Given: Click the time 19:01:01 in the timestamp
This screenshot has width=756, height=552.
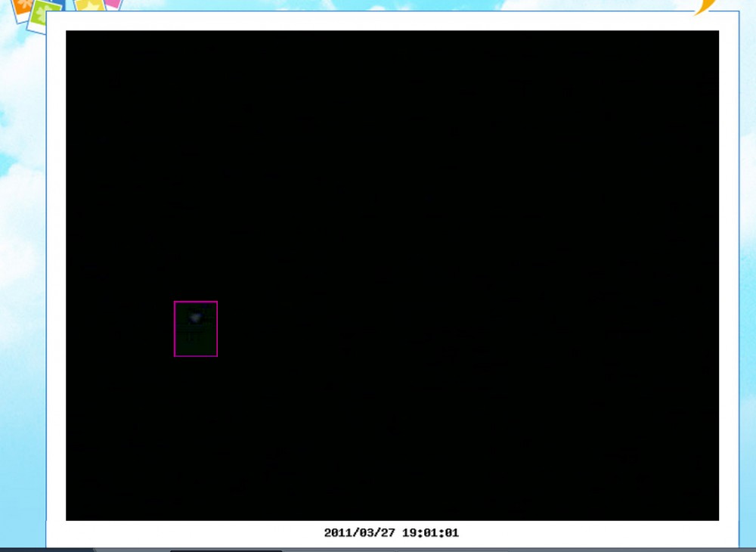Looking at the screenshot, I should [x=430, y=533].
